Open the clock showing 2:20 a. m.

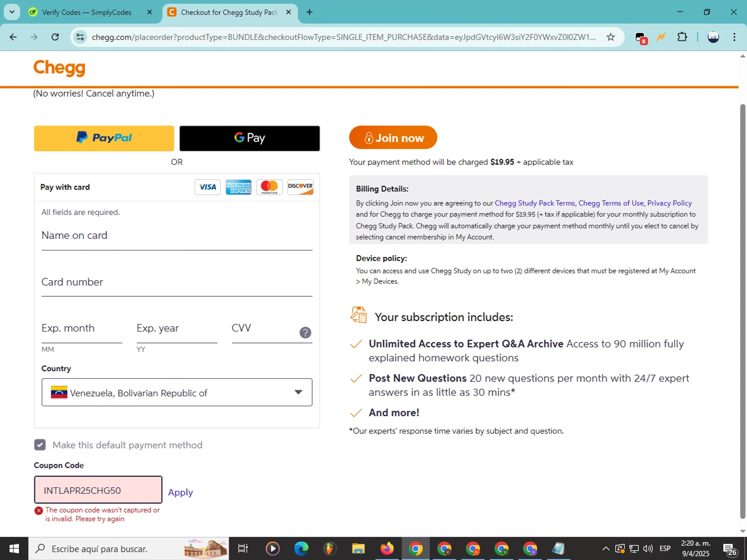click(696, 549)
